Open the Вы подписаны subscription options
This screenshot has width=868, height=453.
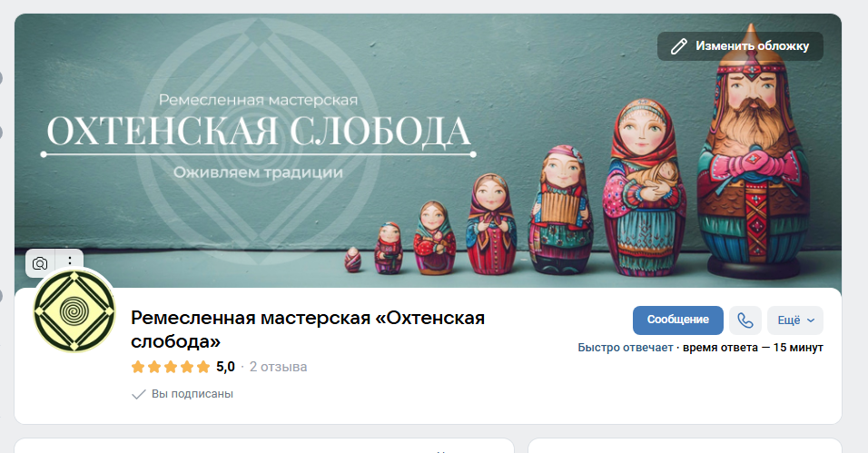click(182, 394)
